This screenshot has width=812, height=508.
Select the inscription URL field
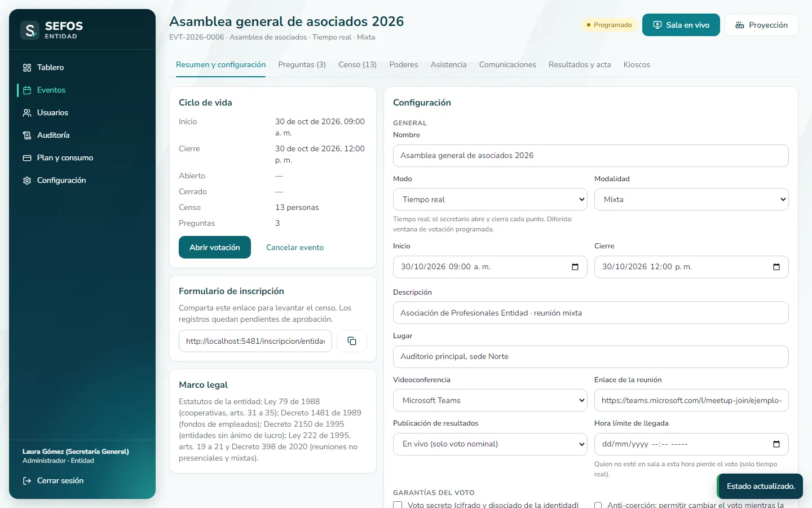(255, 341)
